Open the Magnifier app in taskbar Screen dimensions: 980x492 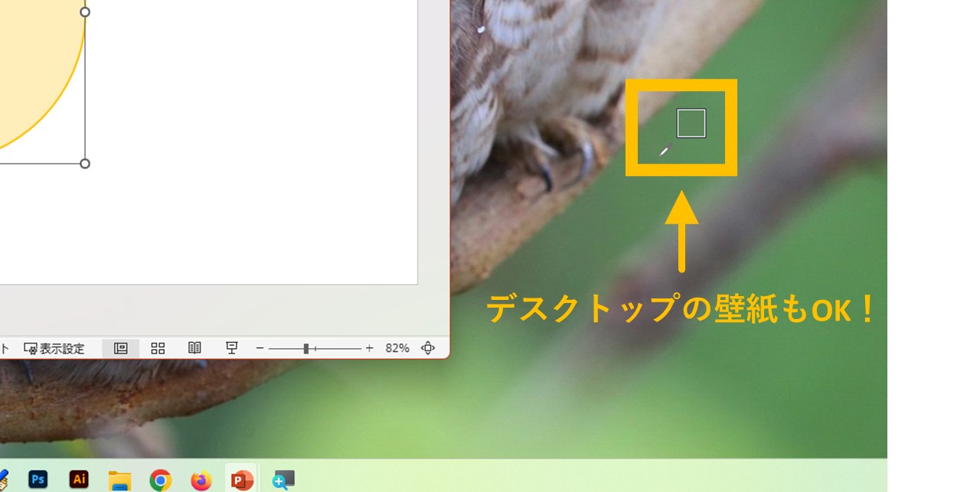click(x=283, y=481)
